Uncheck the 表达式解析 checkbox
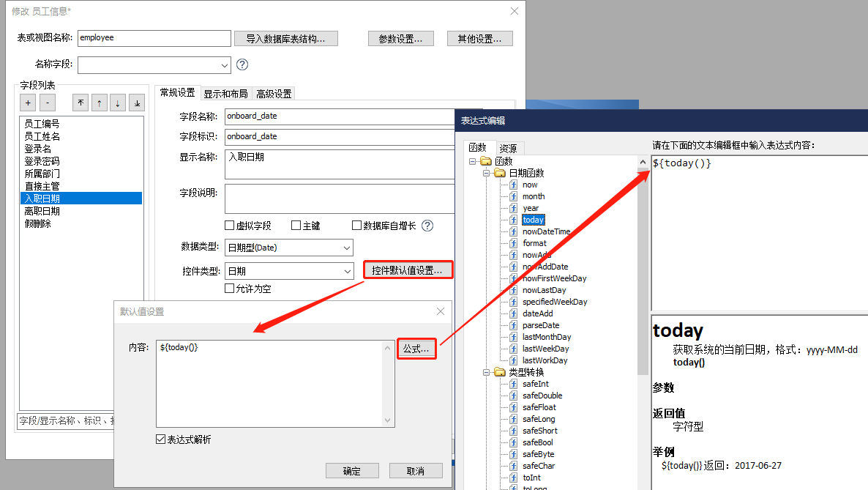Screen dimensions: 868x490 (161, 439)
